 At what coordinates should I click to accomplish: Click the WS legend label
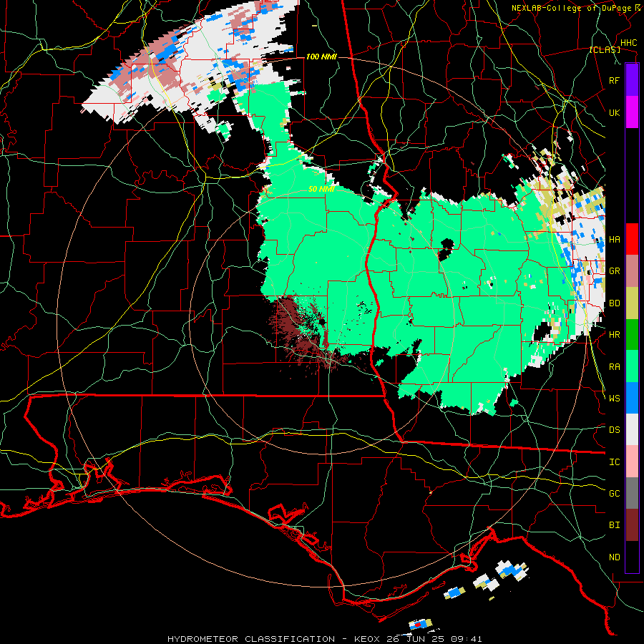(x=614, y=398)
